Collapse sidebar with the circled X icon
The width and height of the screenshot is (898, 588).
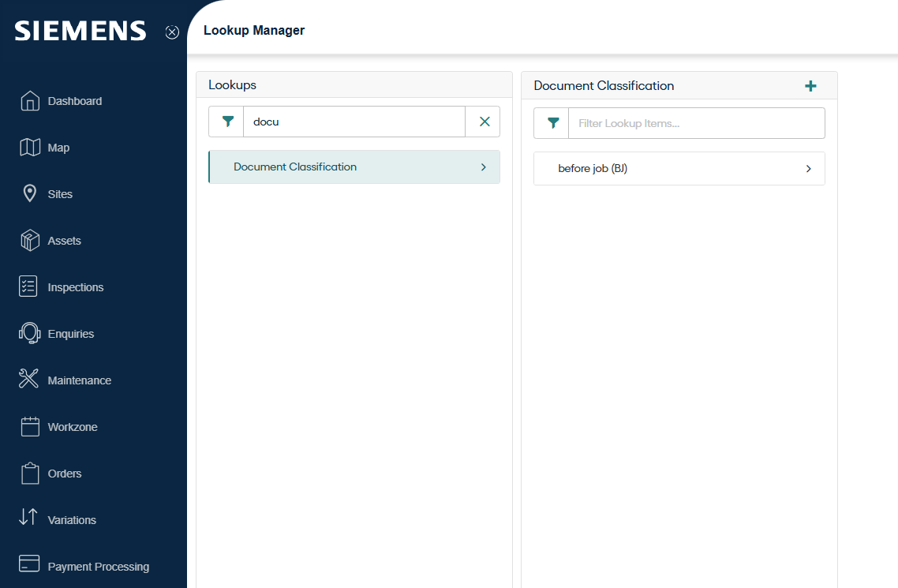coord(172,32)
